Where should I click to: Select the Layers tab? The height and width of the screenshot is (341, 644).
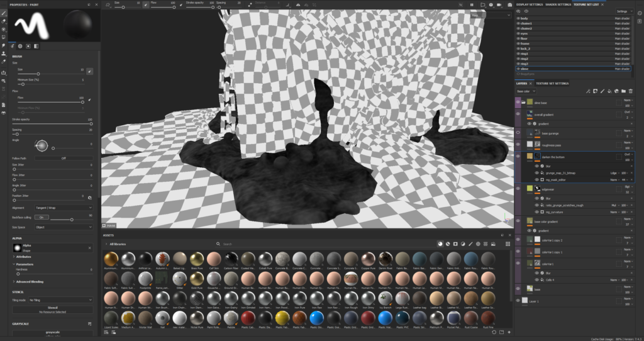(x=521, y=84)
